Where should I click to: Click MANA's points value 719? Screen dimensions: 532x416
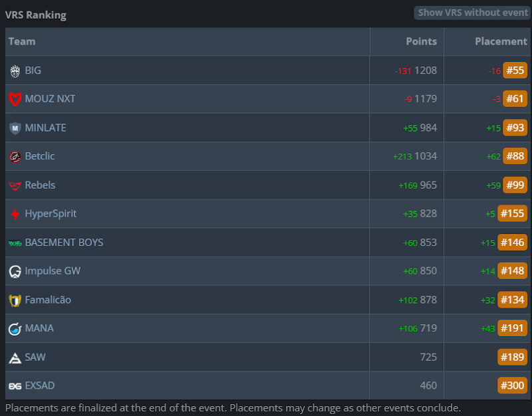point(428,328)
